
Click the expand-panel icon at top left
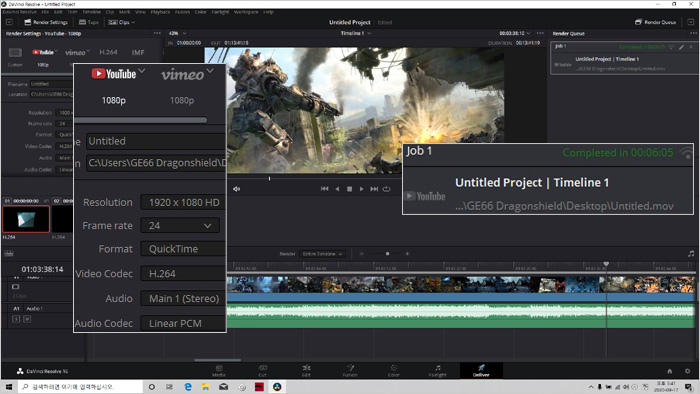click(x=9, y=22)
